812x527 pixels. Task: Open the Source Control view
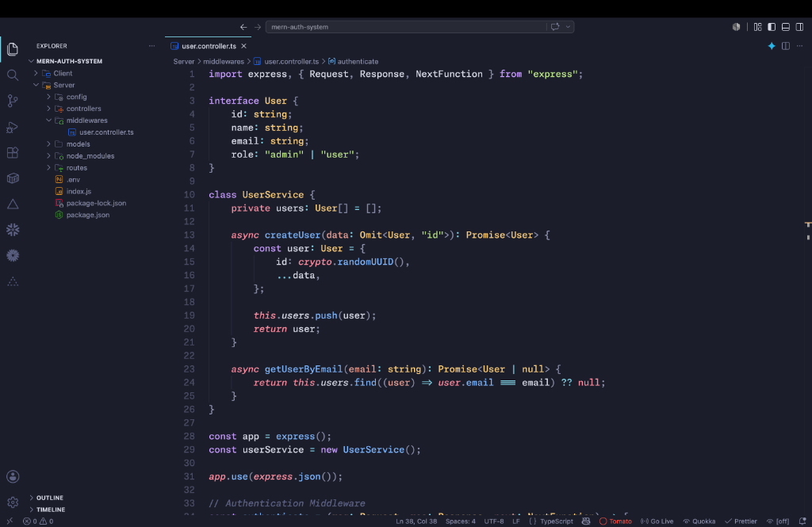tap(13, 101)
